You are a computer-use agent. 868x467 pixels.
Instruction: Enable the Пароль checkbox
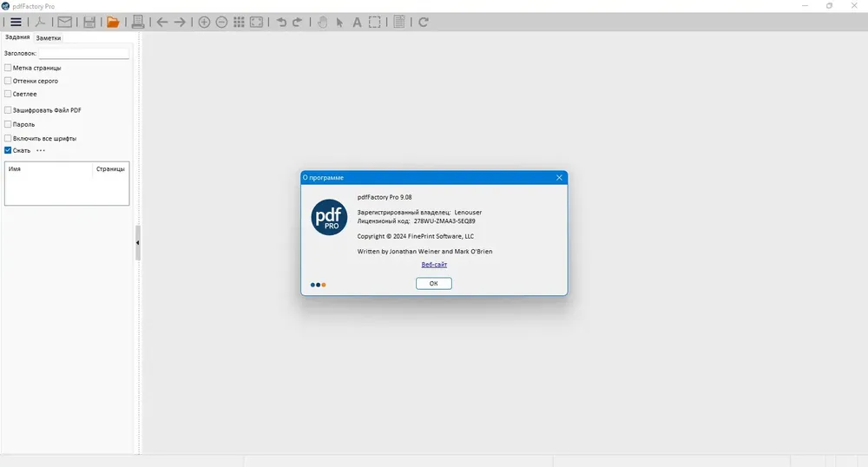coord(8,124)
